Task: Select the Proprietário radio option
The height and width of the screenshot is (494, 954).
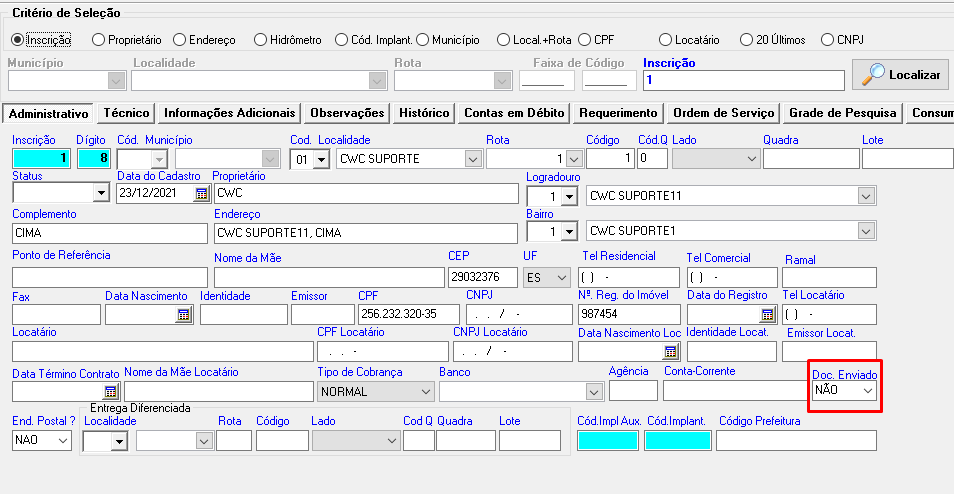Action: 98,40
